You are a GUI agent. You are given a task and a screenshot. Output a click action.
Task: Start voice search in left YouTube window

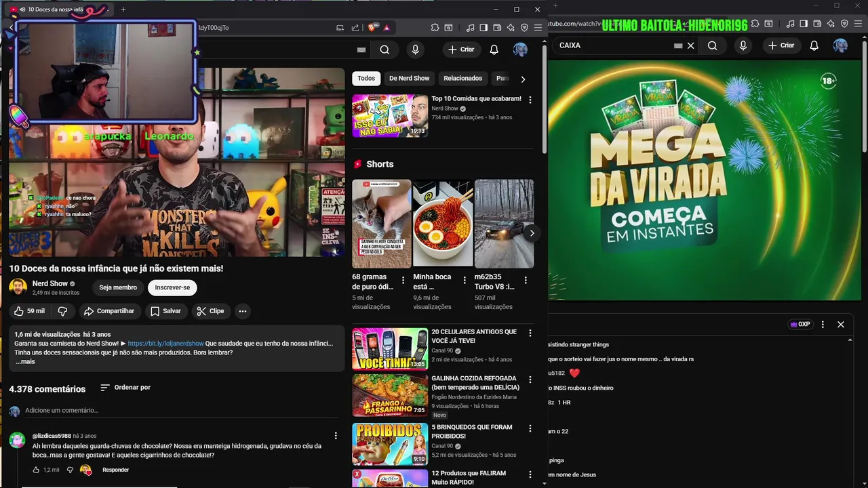(415, 49)
